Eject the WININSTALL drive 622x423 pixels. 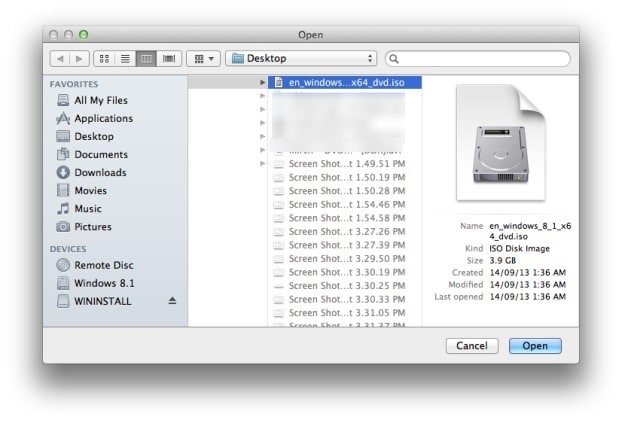(x=172, y=301)
